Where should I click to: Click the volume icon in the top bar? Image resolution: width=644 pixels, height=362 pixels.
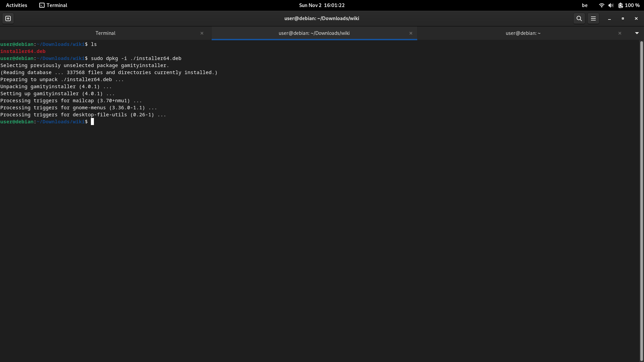click(x=611, y=5)
